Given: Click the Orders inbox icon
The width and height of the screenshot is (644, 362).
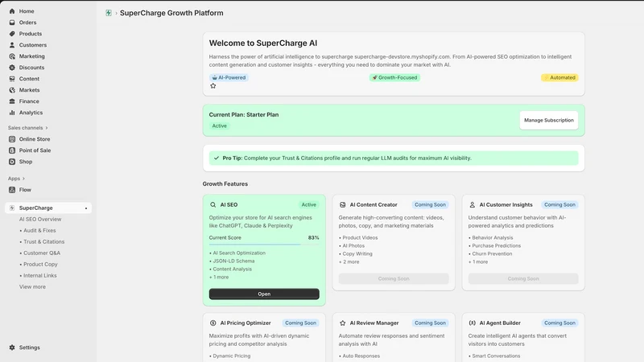Looking at the screenshot, I should [12, 23].
